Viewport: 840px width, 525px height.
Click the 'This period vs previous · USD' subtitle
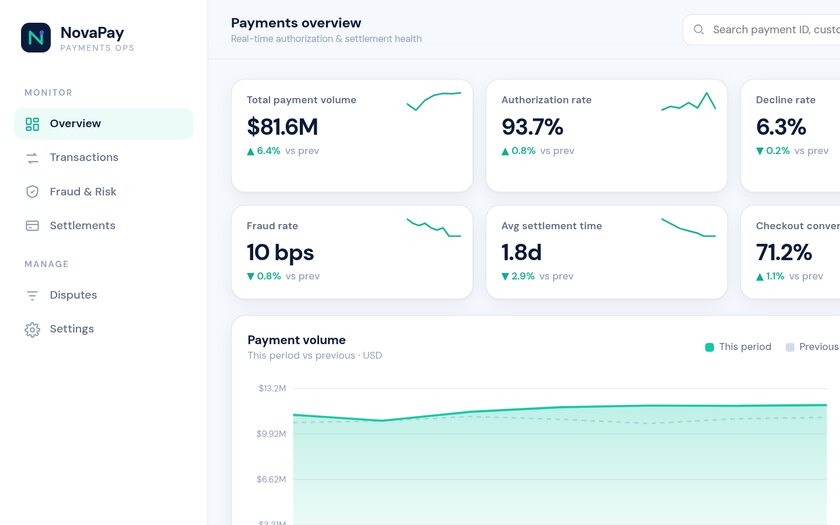pos(314,356)
